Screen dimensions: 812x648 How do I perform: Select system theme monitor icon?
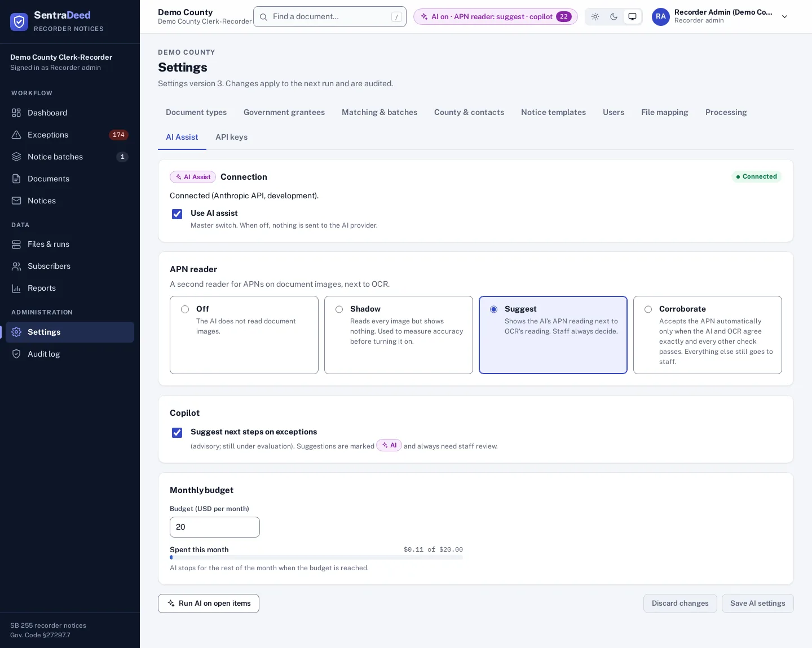pyautogui.click(x=633, y=17)
